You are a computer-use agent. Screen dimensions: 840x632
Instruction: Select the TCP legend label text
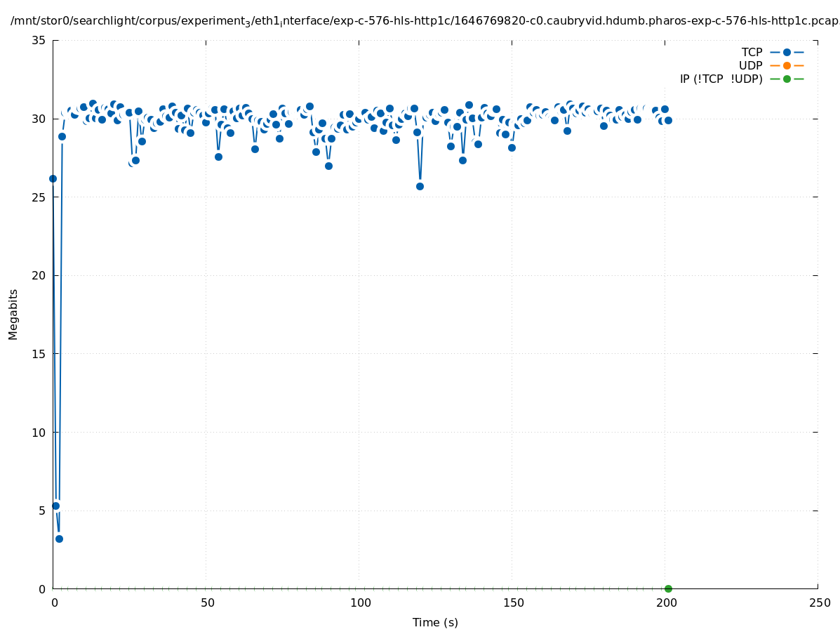pyautogui.click(x=752, y=52)
